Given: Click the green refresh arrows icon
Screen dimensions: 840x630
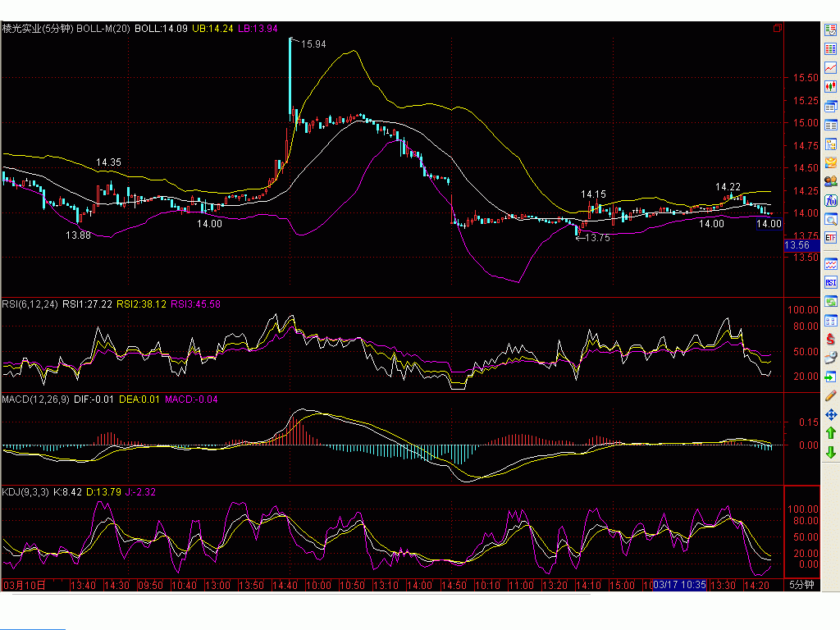Looking at the screenshot, I should tap(830, 302).
